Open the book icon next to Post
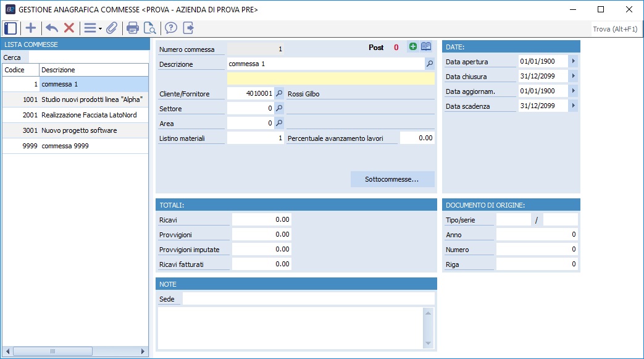This screenshot has height=359, width=644. click(x=426, y=47)
